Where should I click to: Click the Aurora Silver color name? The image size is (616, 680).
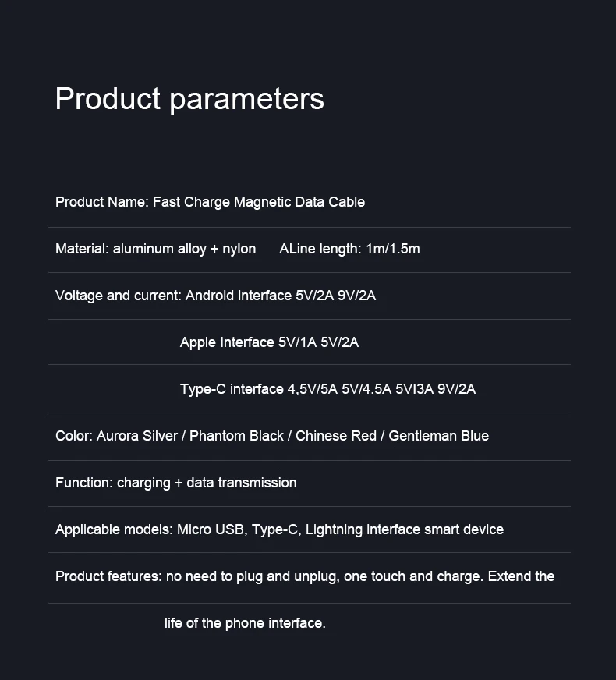(x=137, y=436)
